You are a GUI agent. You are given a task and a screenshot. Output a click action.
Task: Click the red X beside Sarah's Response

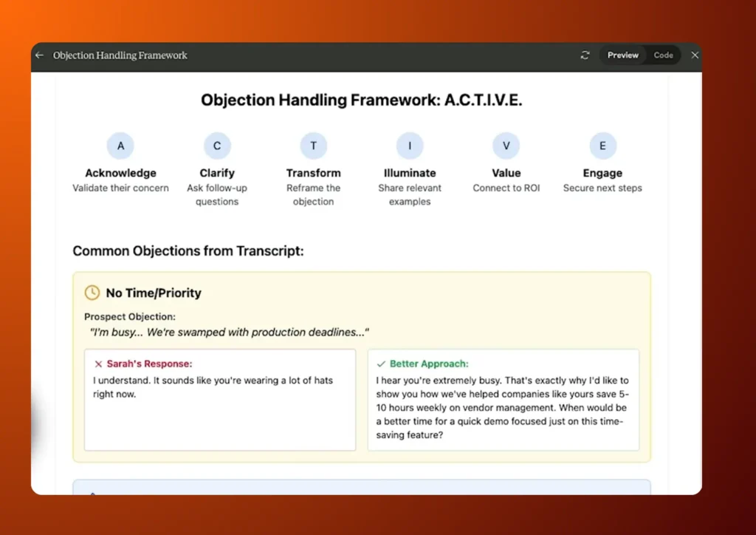[98, 364]
